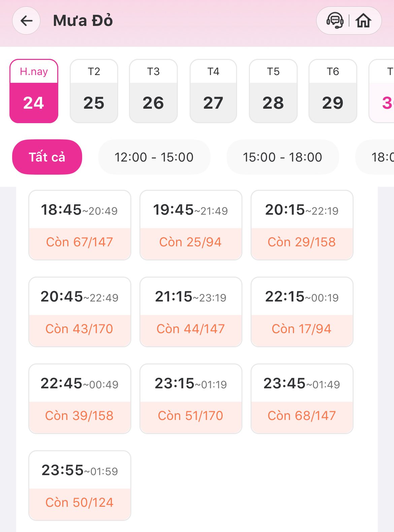
Task: Open customer support chat icon
Action: (335, 21)
